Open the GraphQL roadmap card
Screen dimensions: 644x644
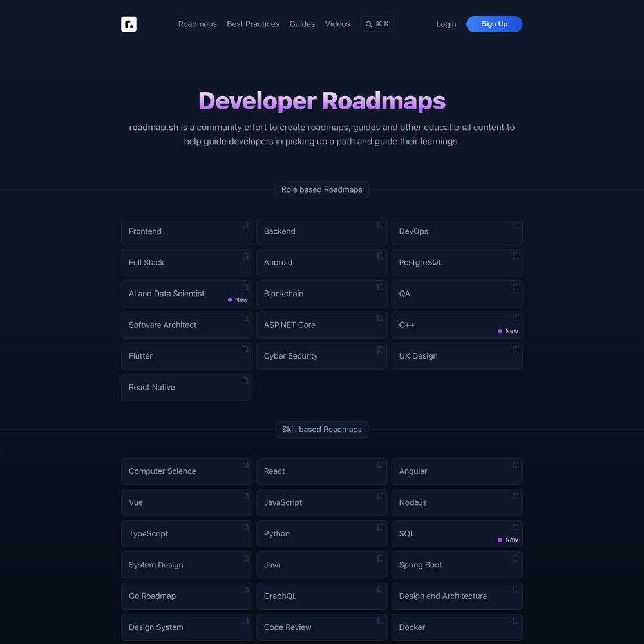pyautogui.click(x=321, y=596)
